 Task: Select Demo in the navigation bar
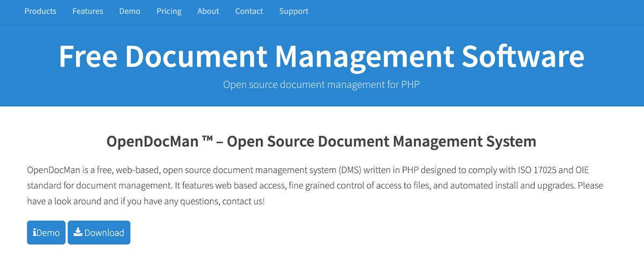[130, 11]
